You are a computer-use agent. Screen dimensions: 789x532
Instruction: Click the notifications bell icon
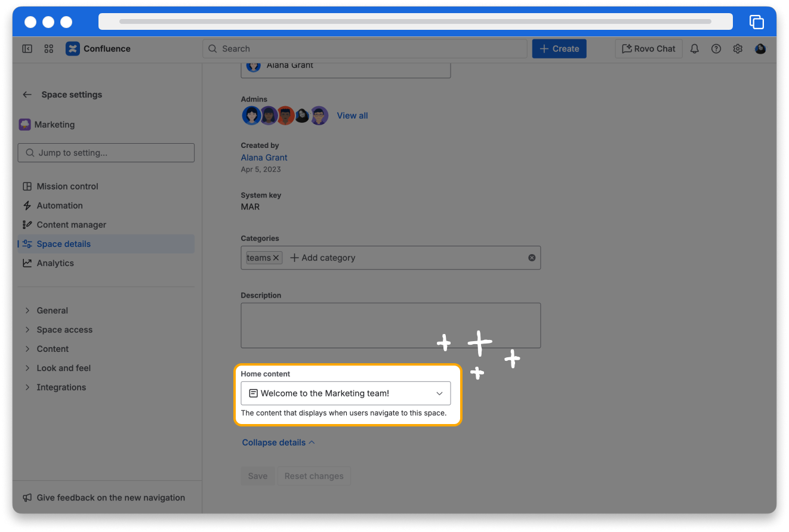coord(694,49)
